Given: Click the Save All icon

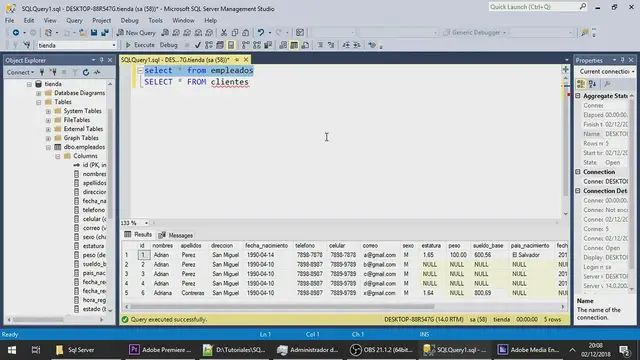Looking at the screenshot, I should point(105,33).
